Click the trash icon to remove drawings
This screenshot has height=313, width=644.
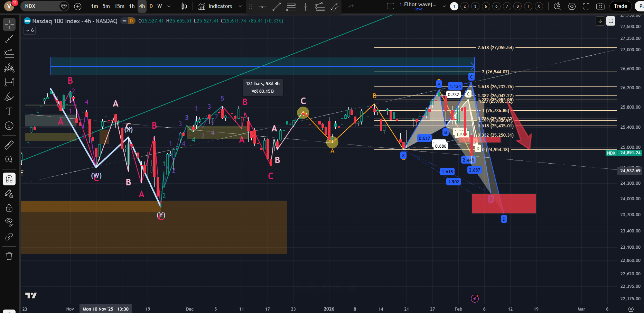(9, 256)
